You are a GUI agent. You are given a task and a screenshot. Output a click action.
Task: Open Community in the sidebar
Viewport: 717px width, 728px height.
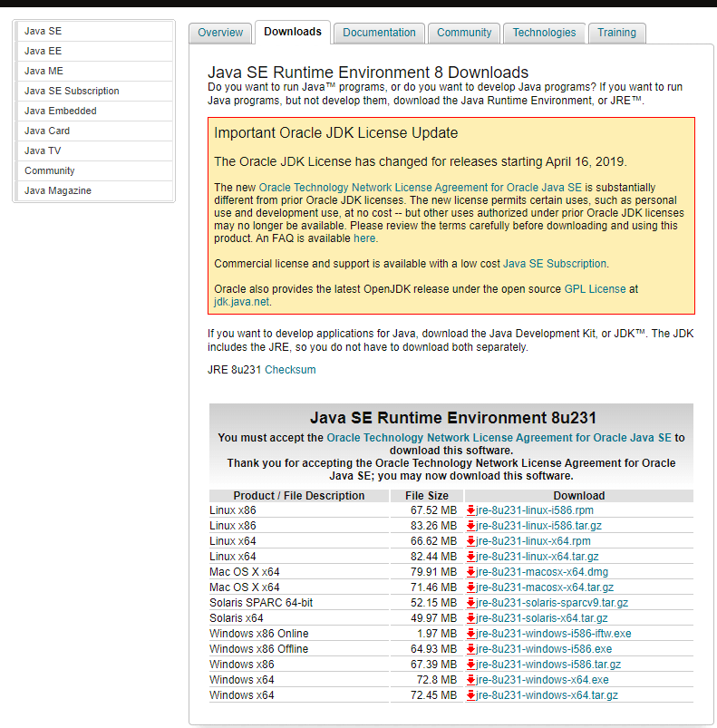[x=94, y=170]
